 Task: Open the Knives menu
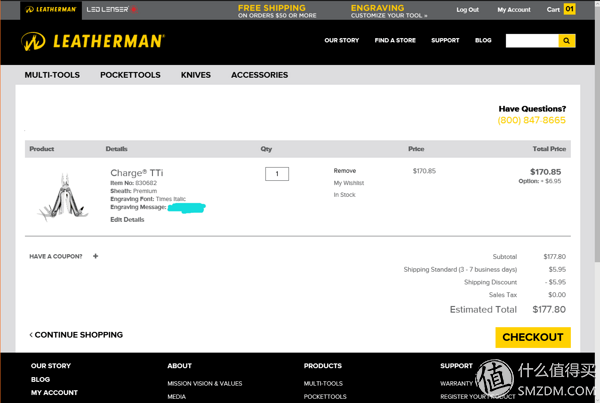coord(196,75)
